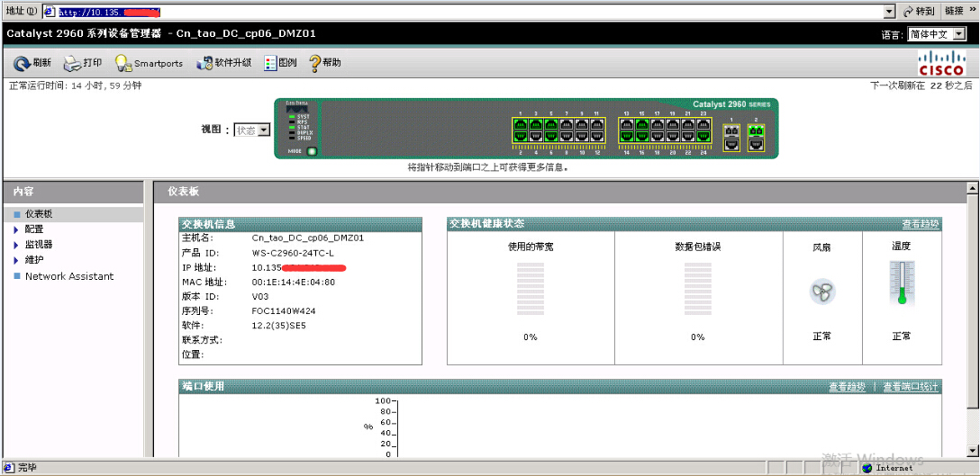980x476 pixels.
Task: Expand the Maintenance (维护) tree node
Action: tap(15, 259)
